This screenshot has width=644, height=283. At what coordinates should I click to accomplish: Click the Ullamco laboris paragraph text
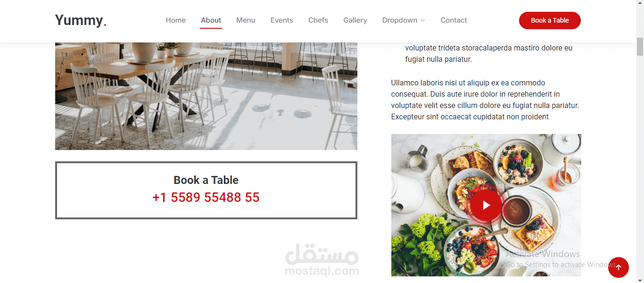(485, 100)
